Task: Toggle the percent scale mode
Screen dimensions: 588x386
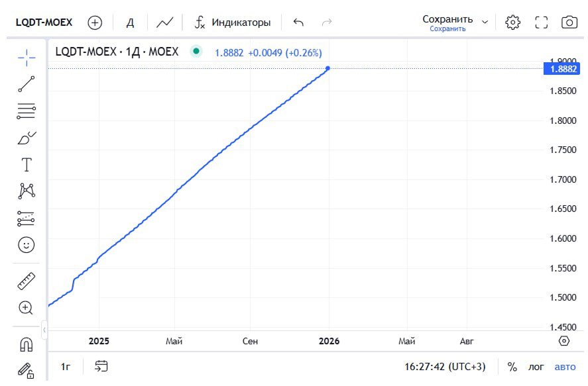Action: tap(512, 366)
